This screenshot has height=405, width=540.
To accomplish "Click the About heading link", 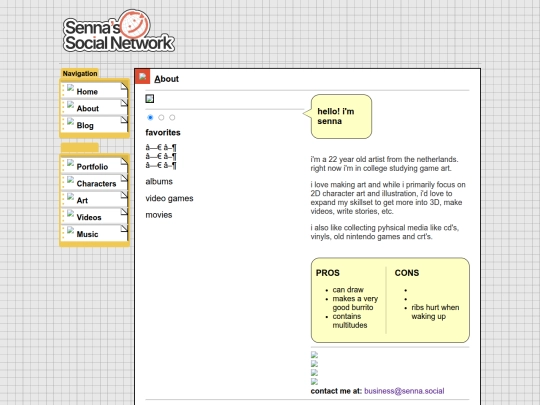I will (x=167, y=79).
